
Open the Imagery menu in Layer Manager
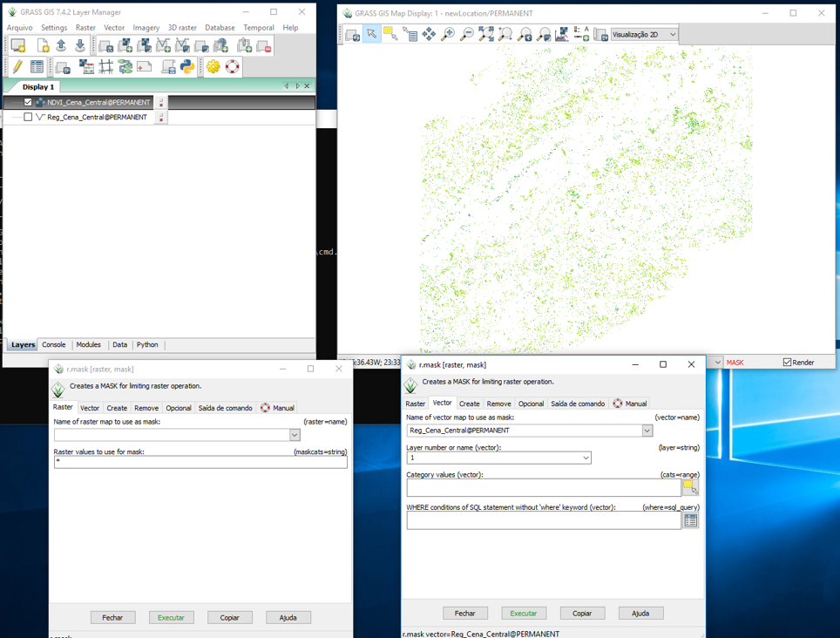(x=146, y=28)
